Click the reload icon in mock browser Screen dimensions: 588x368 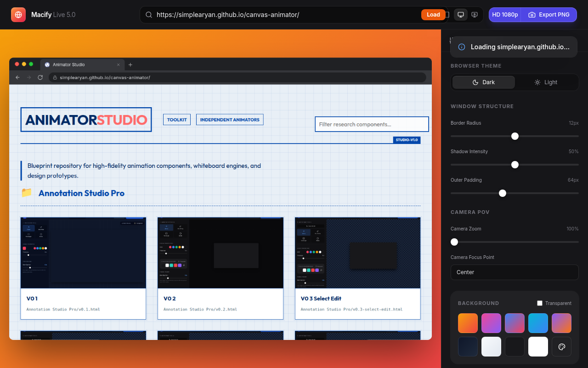[40, 77]
